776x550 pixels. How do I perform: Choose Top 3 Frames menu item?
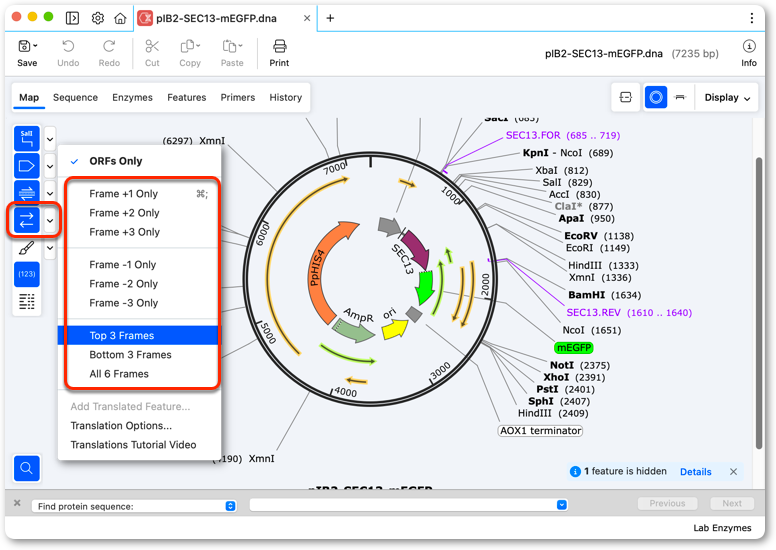point(139,336)
